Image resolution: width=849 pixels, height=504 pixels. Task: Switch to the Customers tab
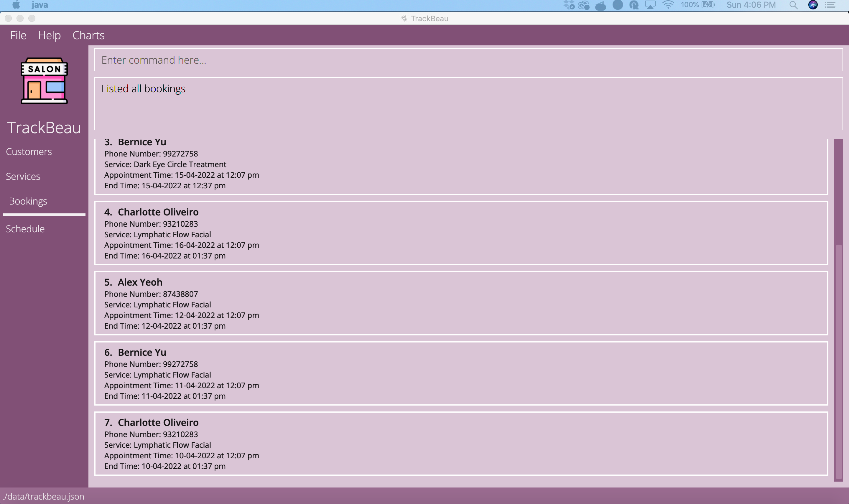click(29, 151)
